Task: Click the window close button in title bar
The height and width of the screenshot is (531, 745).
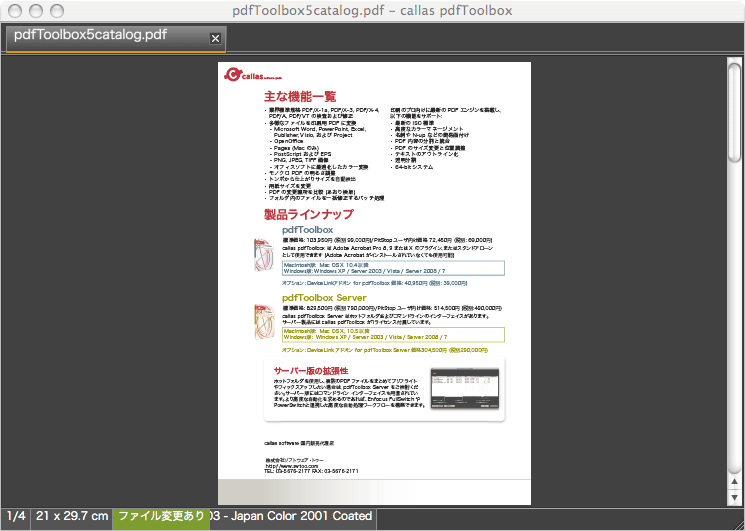Action: [x=15, y=10]
